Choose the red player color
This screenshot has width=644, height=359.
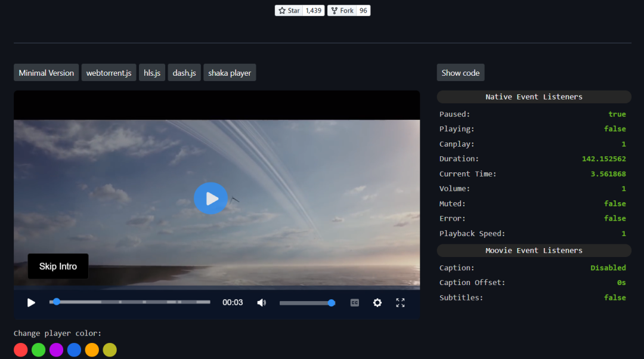[x=20, y=350]
